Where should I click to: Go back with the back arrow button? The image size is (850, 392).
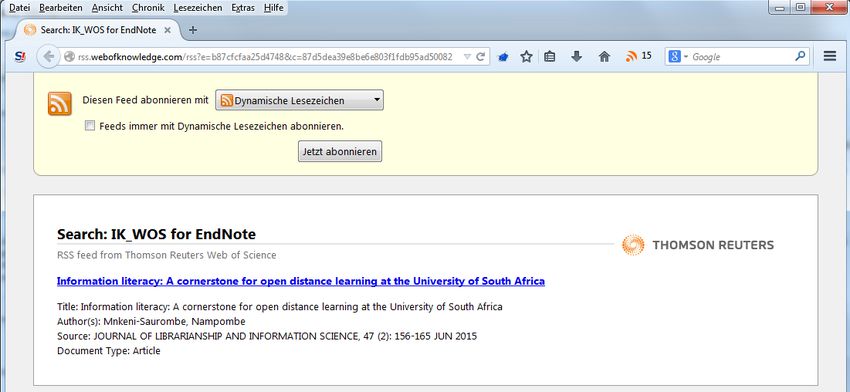click(x=48, y=56)
